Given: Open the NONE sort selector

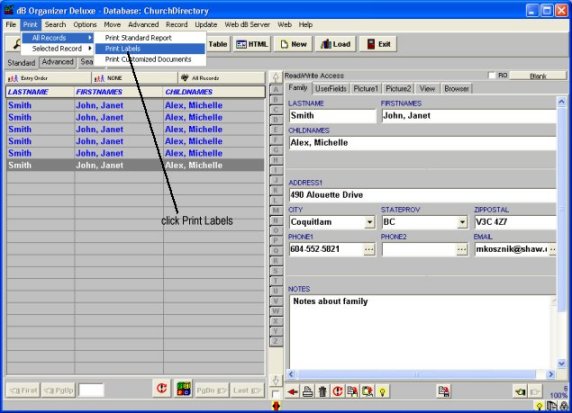Looking at the screenshot, I should (x=134, y=78).
